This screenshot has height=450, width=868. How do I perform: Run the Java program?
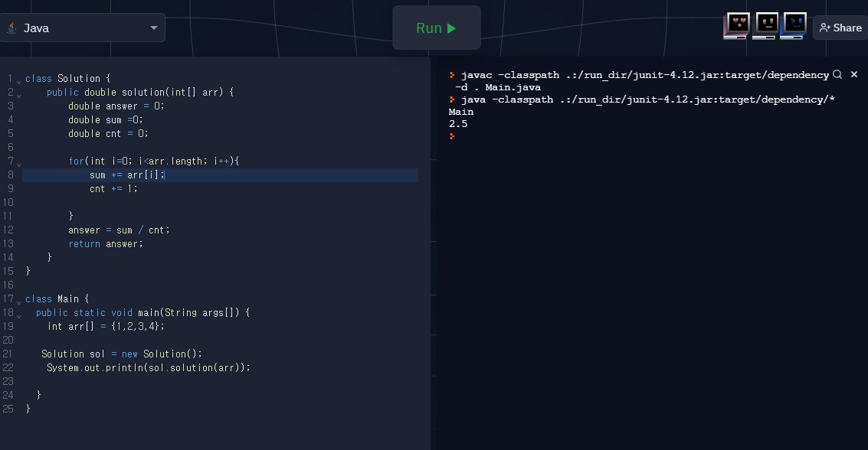[437, 28]
